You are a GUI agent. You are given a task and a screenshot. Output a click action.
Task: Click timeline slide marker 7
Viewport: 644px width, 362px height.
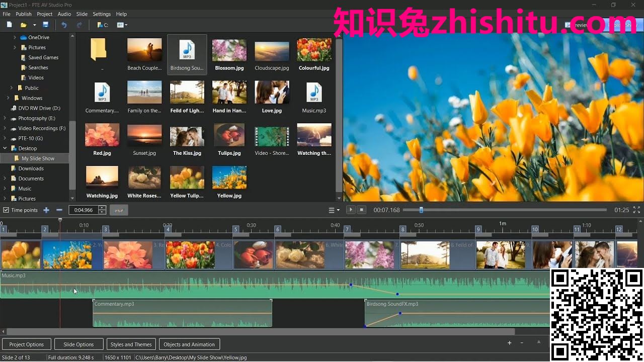[x=347, y=229]
